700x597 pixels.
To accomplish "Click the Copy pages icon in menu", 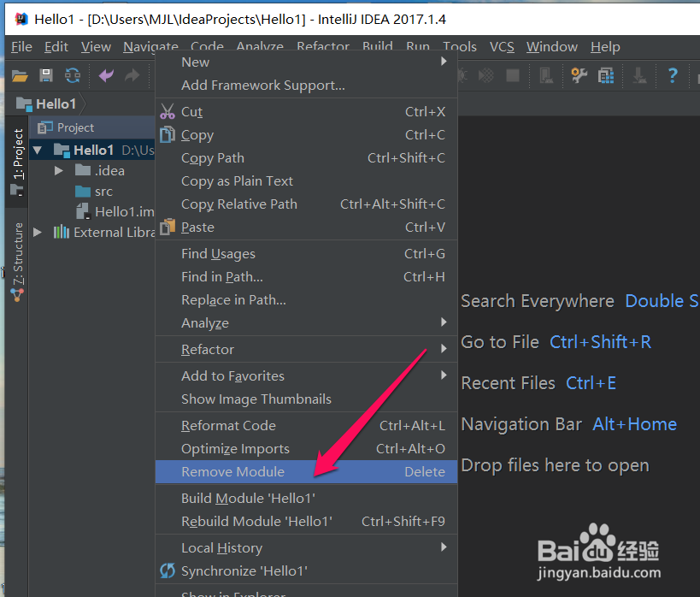I will [x=168, y=134].
